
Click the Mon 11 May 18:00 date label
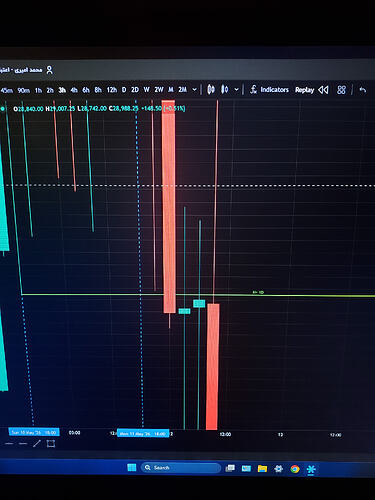(x=143, y=434)
